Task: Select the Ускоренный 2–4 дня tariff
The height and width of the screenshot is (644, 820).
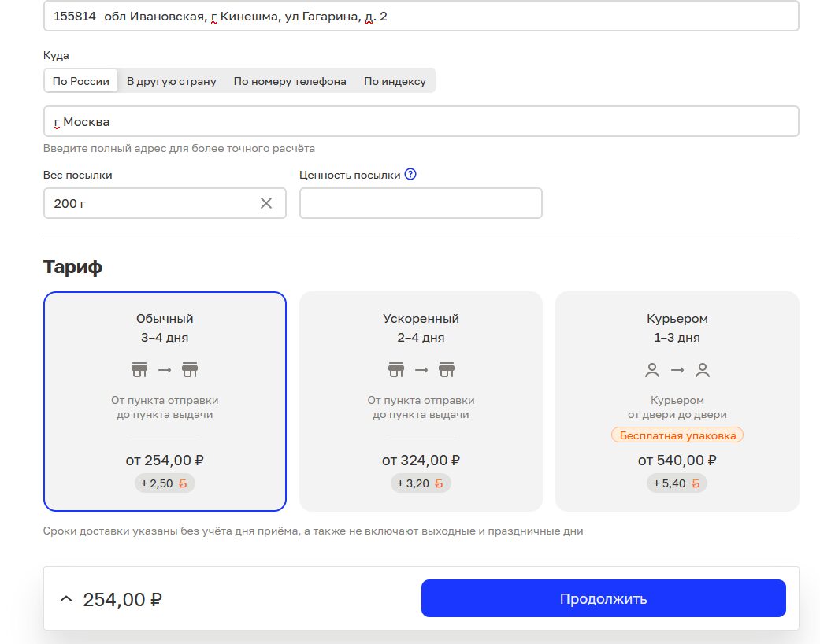Action: 421,328
